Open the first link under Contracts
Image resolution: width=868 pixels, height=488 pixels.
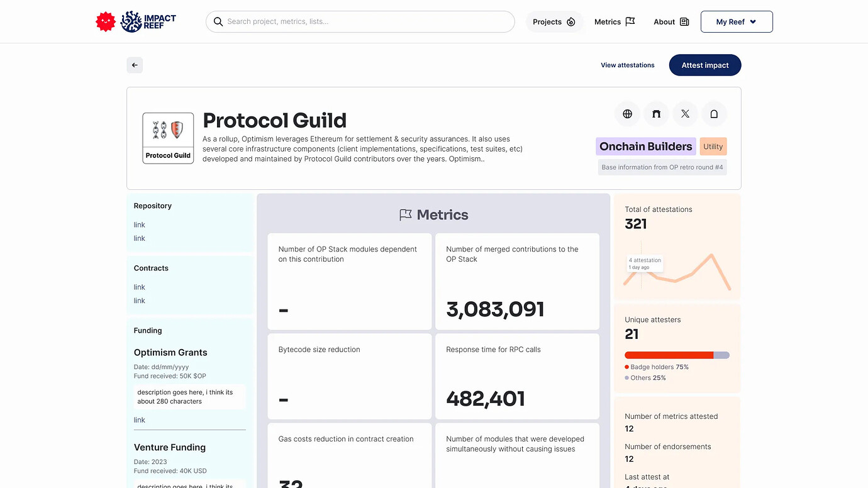(x=140, y=287)
